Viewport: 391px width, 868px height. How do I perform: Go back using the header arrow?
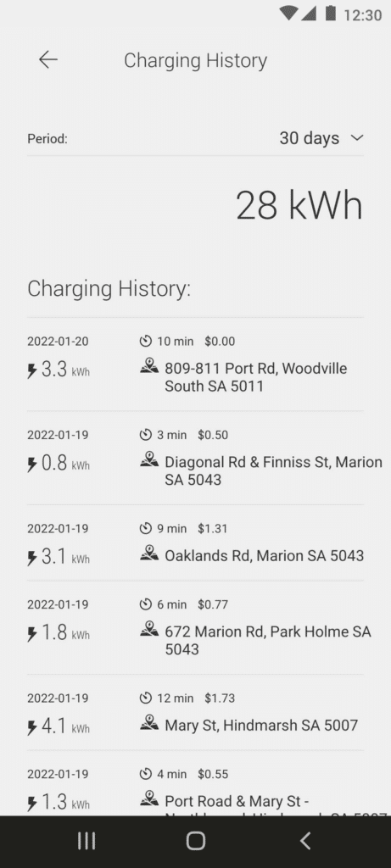coord(48,60)
